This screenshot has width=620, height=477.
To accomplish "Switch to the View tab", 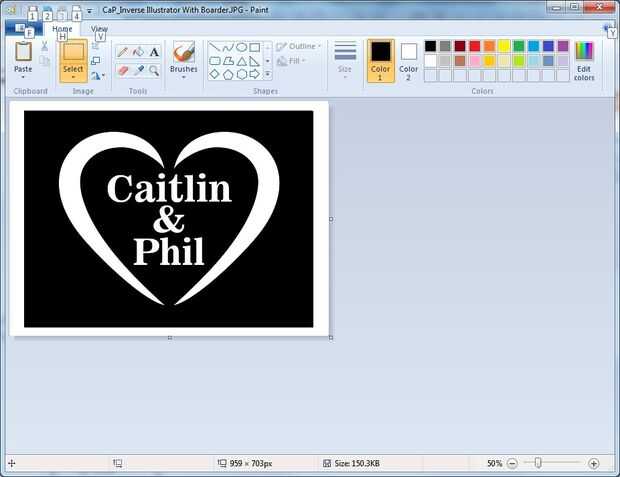I will click(x=99, y=29).
